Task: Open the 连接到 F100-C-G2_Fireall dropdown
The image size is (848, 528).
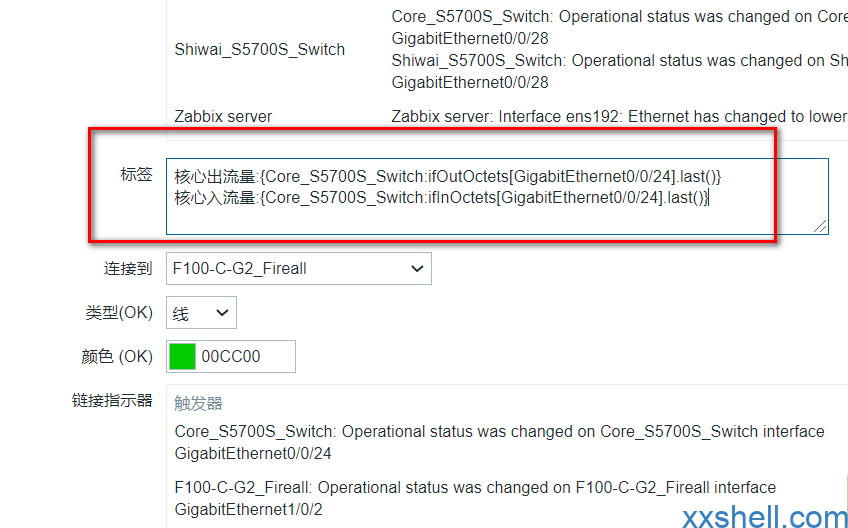Action: (299, 268)
